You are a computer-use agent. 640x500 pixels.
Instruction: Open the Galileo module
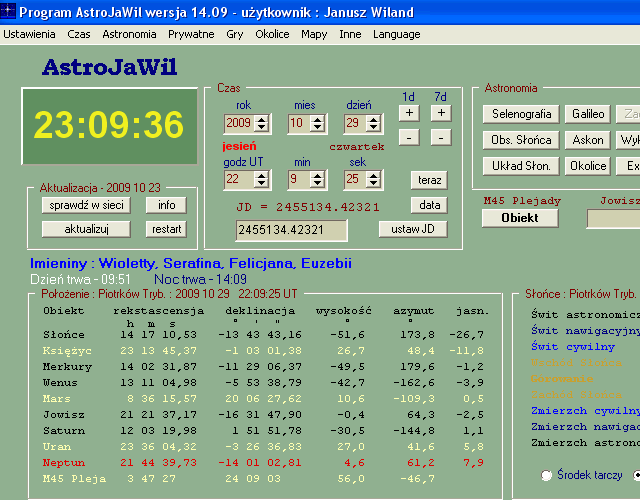point(588,114)
